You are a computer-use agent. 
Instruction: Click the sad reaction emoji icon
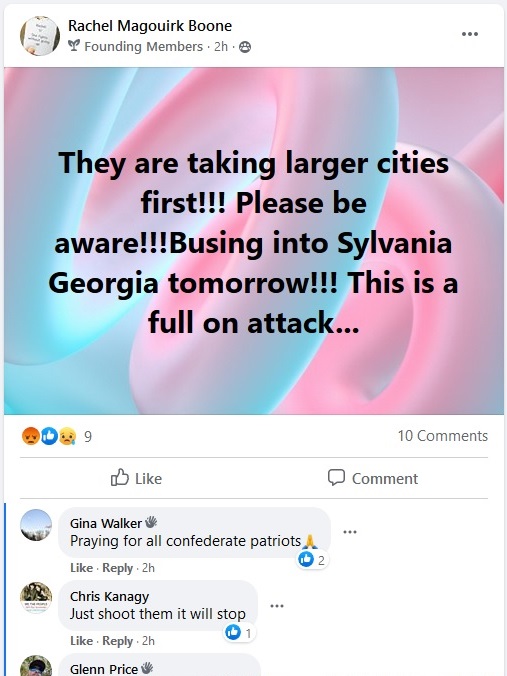(68, 436)
